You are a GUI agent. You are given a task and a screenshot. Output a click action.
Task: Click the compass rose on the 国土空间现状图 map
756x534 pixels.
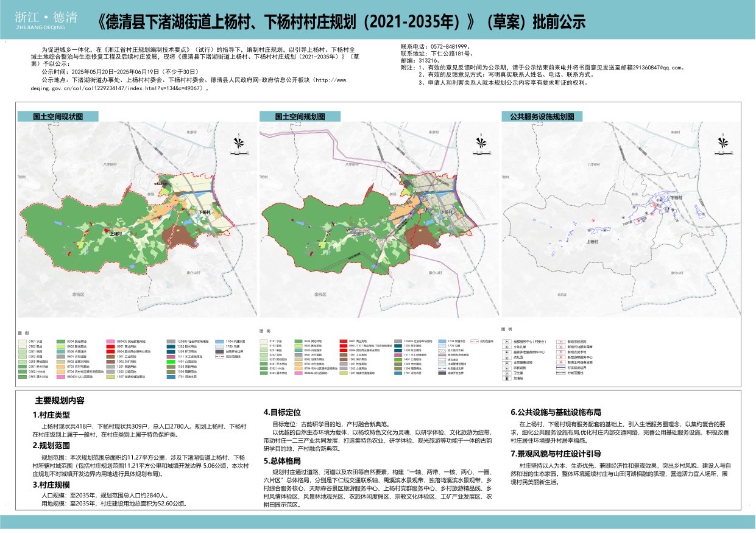239,141
